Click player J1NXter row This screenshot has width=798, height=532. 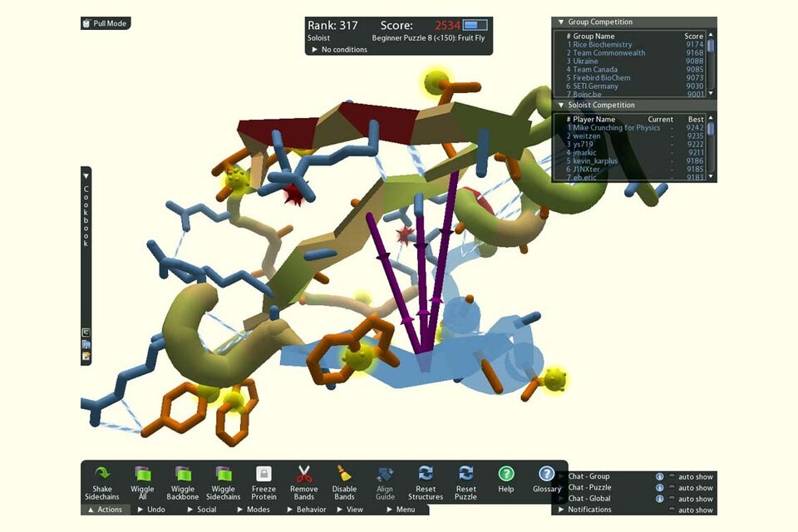tap(634, 169)
